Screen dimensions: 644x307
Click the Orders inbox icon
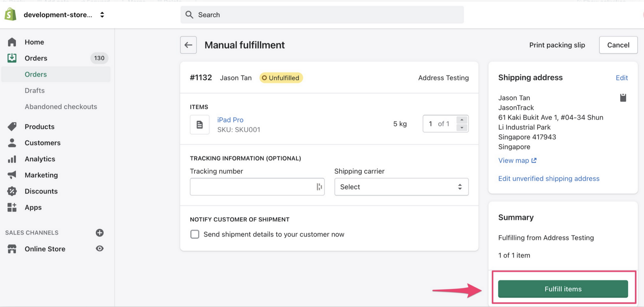pyautogui.click(x=12, y=58)
